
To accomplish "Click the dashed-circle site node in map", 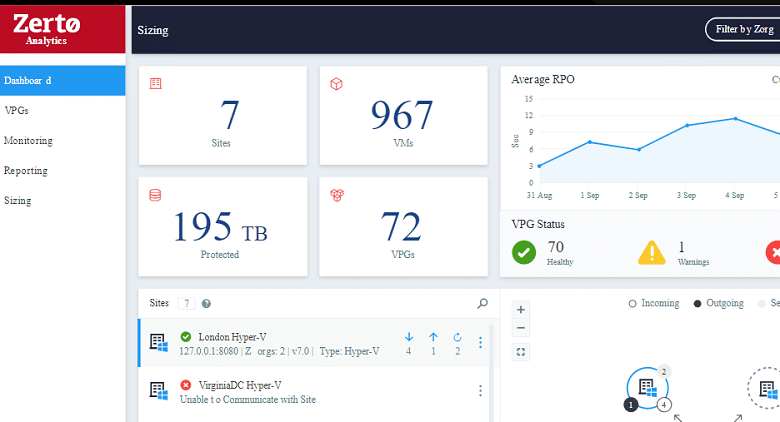I will coord(766,388).
